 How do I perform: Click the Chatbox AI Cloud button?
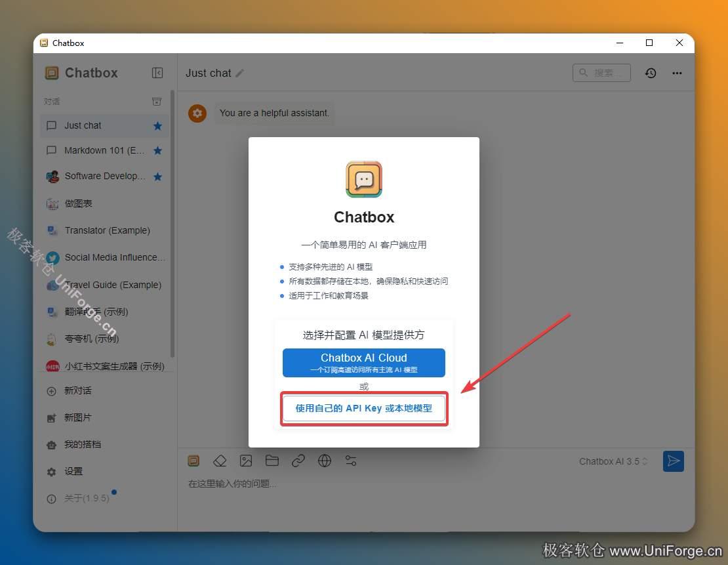click(363, 362)
